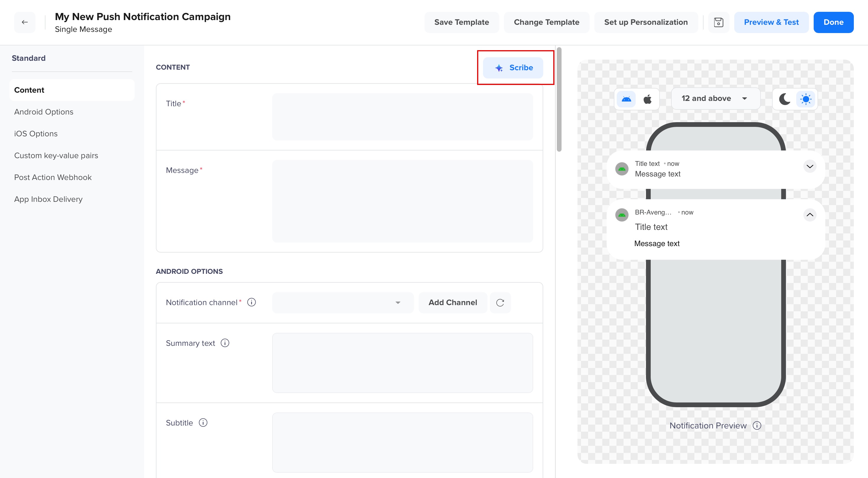Click Android app icon in BR-Aveng notification
Viewport: 868px width, 478px height.
pyautogui.click(x=622, y=215)
